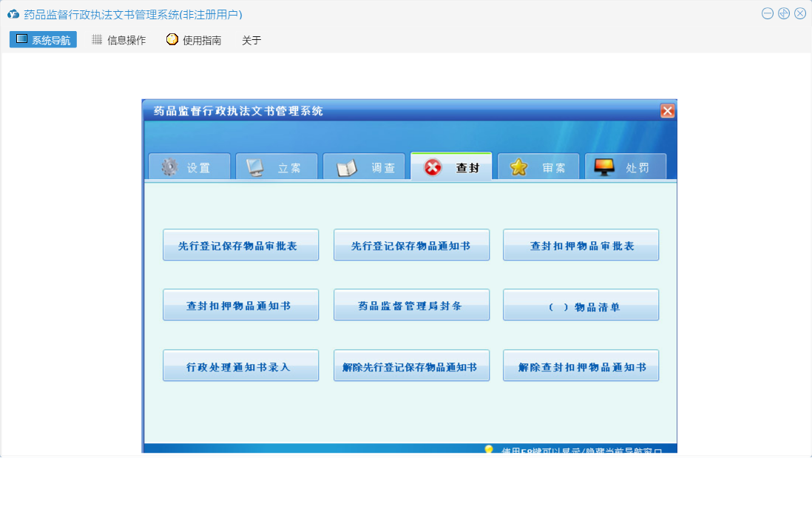Click the grid icon beside 信息操作
The width and height of the screenshot is (812, 532).
97,39
